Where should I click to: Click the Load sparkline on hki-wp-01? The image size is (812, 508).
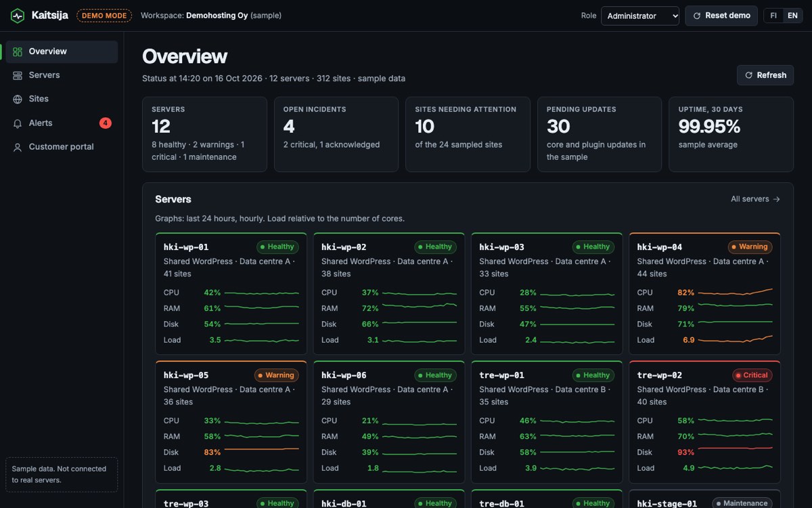click(261, 340)
